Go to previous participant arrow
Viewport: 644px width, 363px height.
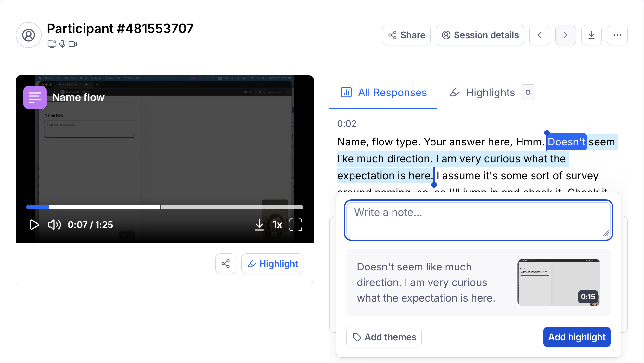tap(539, 35)
